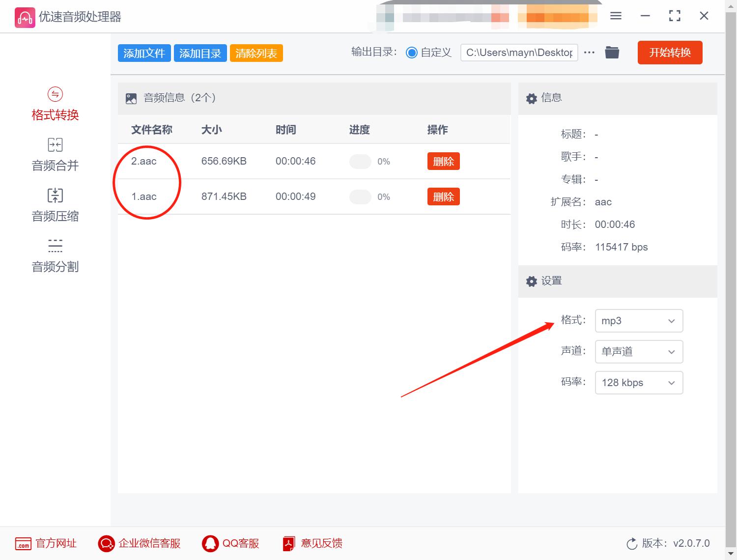737x560 pixels.
Task: Open the output folder browser icon
Action: [612, 52]
